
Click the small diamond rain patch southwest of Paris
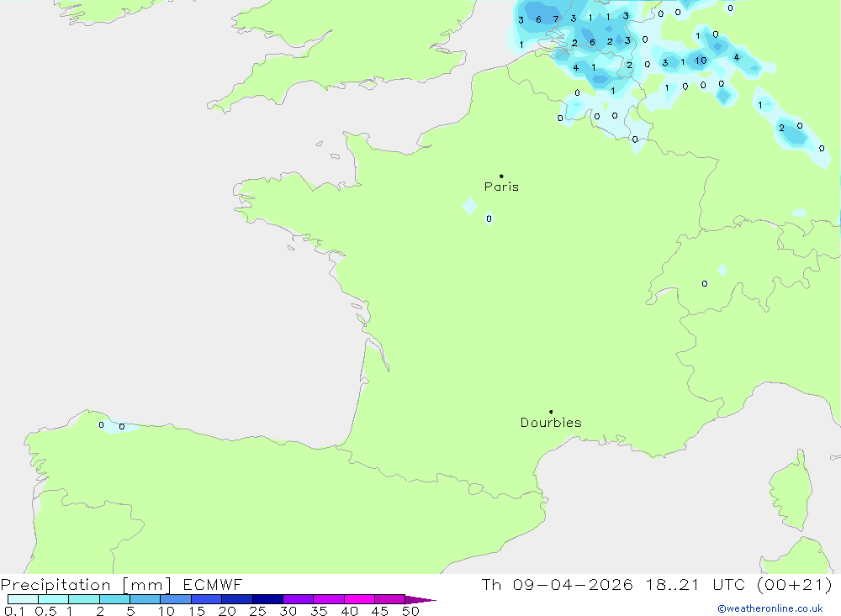(469, 206)
